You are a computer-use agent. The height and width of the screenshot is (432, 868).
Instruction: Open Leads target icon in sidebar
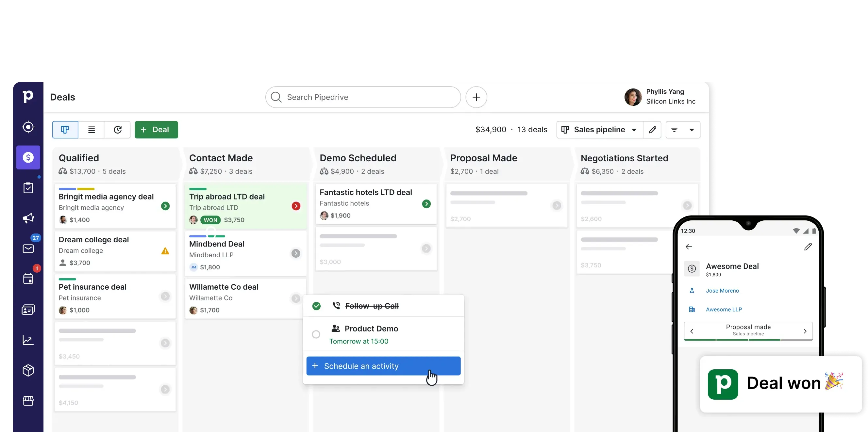(x=28, y=127)
